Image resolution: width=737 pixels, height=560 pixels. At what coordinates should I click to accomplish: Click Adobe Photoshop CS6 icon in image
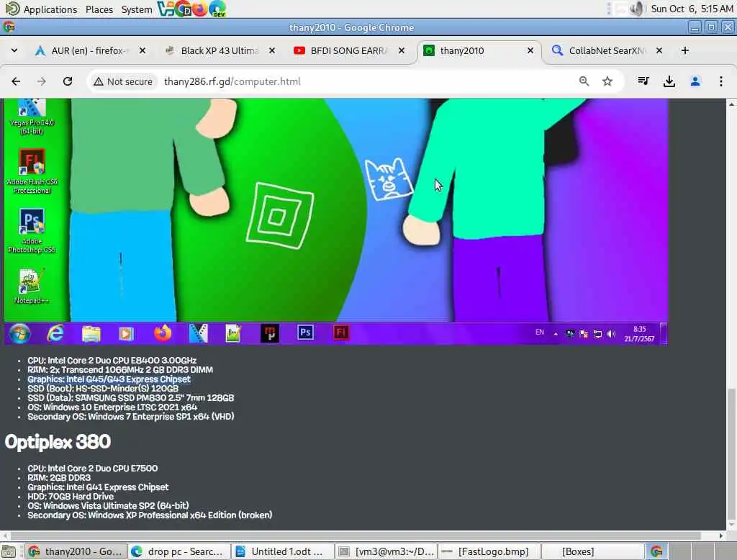click(x=32, y=231)
